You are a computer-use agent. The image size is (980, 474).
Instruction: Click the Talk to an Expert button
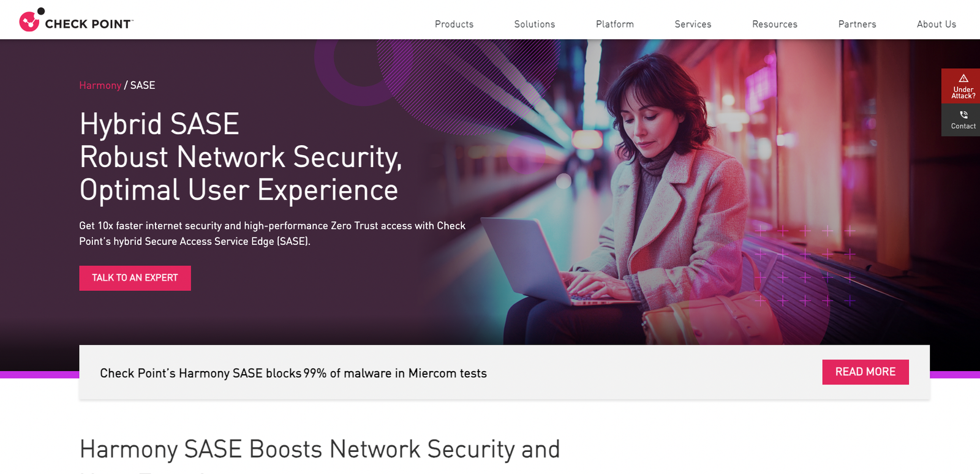click(x=135, y=278)
